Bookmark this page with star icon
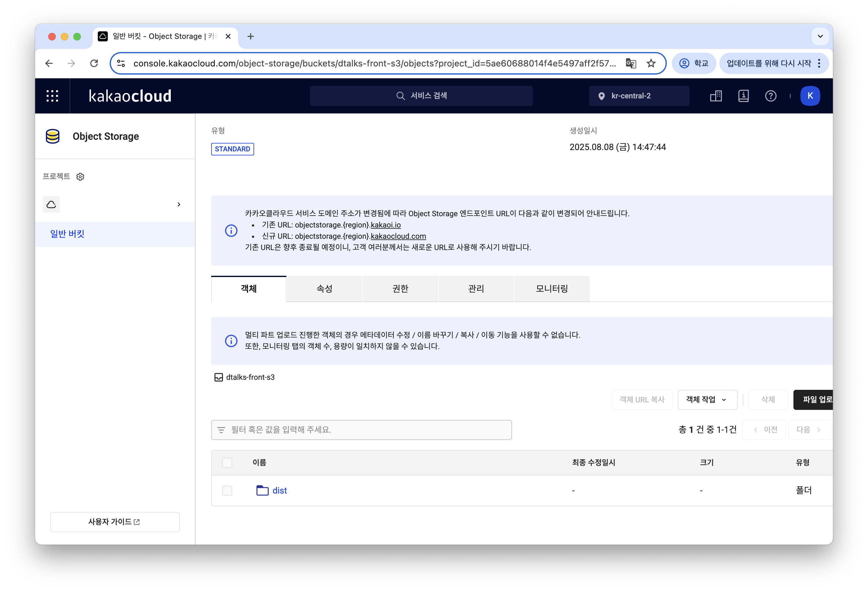 651,64
